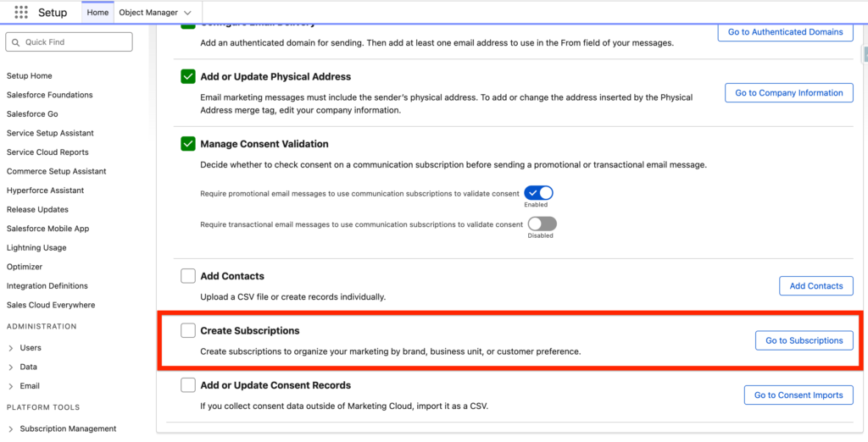Enable transactional email consent validation toggle

542,224
